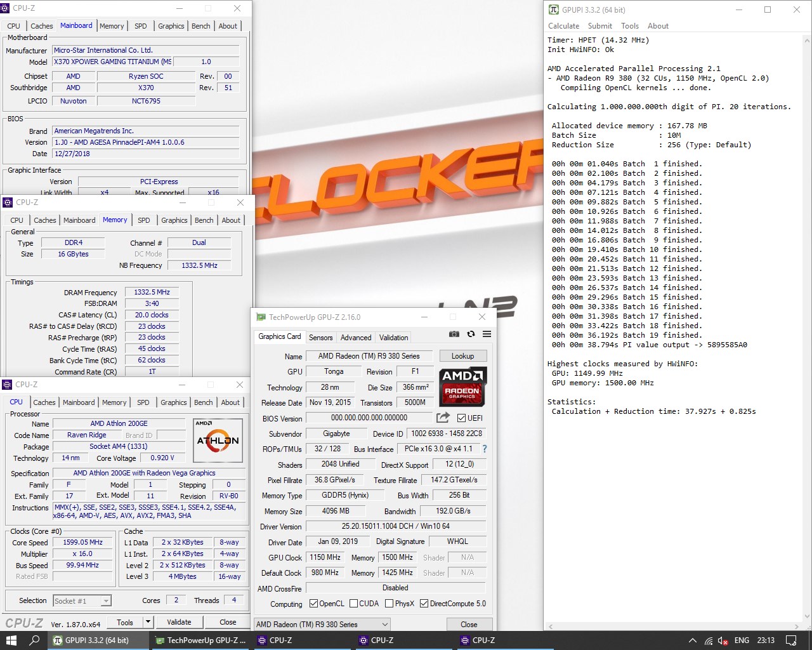Viewport: 812px width, 650px height.
Task: Open Caches tab in bottom CPU-Z window
Action: pos(44,402)
